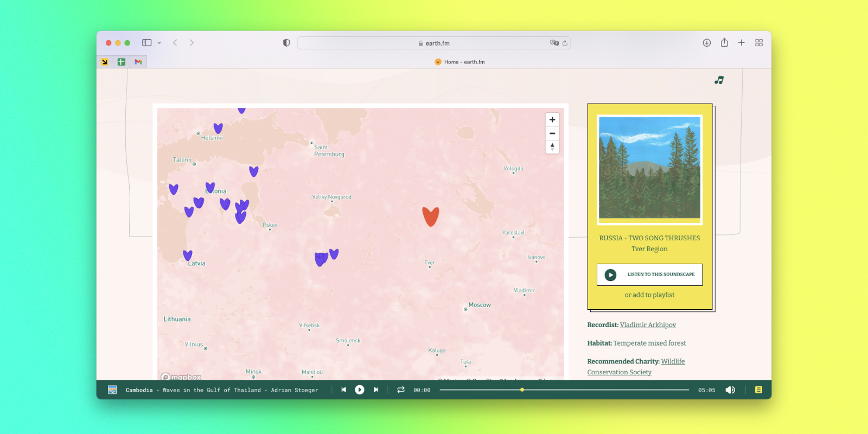Skip to the previous track

(x=343, y=390)
